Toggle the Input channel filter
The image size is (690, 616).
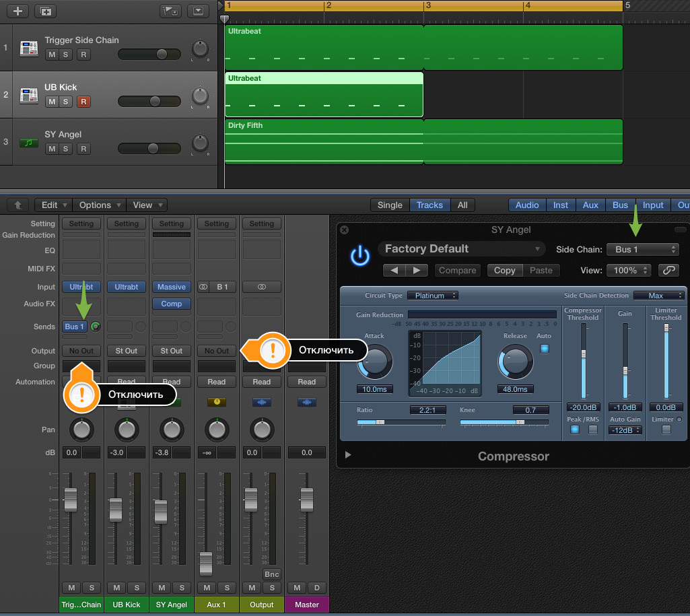tap(653, 205)
